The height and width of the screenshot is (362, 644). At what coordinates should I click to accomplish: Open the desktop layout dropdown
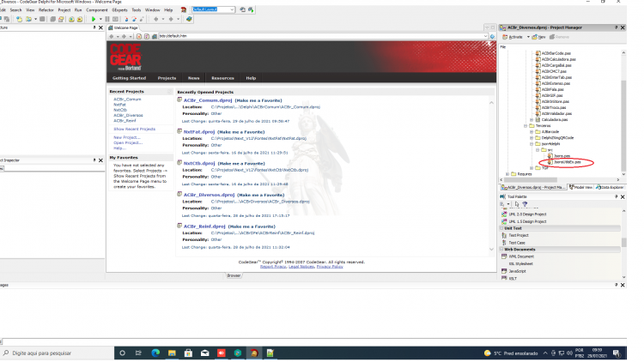(x=232, y=9)
